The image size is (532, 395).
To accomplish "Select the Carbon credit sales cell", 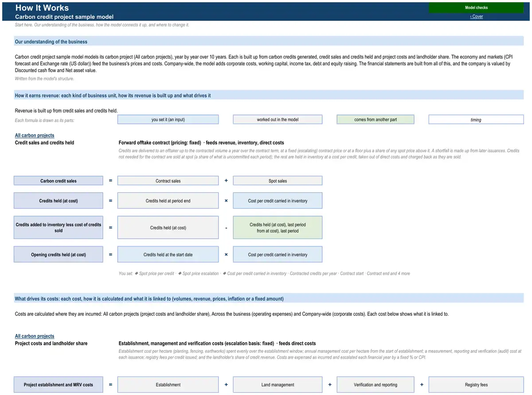I will (x=59, y=181).
